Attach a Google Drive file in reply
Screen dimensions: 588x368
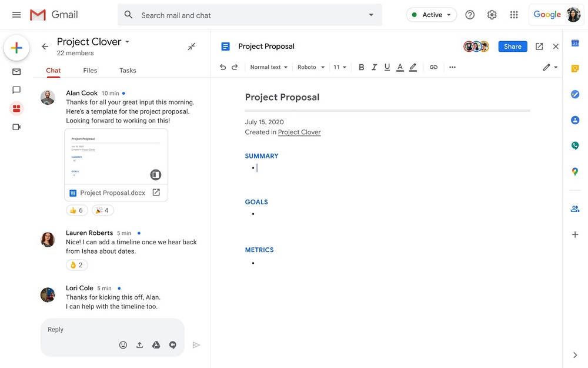coord(156,344)
